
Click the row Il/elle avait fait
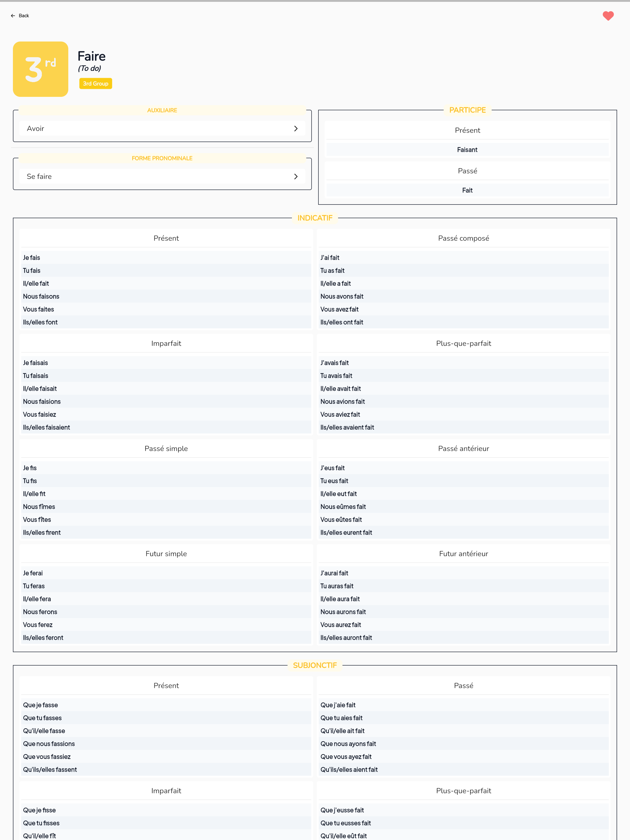coord(464,388)
